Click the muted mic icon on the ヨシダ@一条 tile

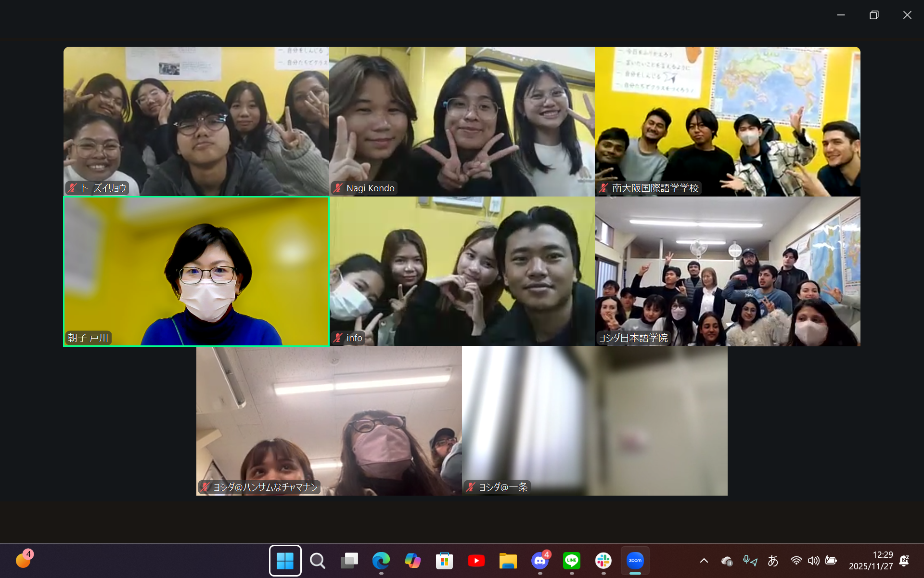[x=471, y=487]
